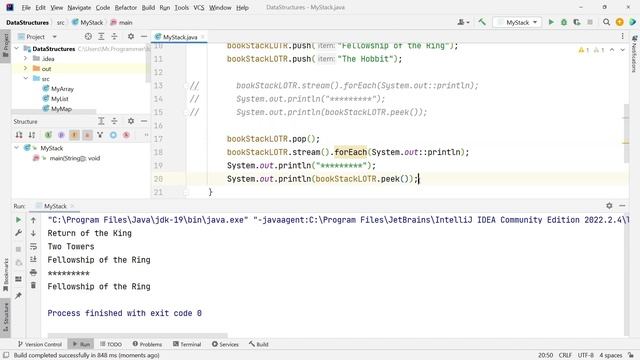Toggle the red lambda filter in the Structure toolbar
This screenshot has height=360, width=640.
[x=126, y=135]
